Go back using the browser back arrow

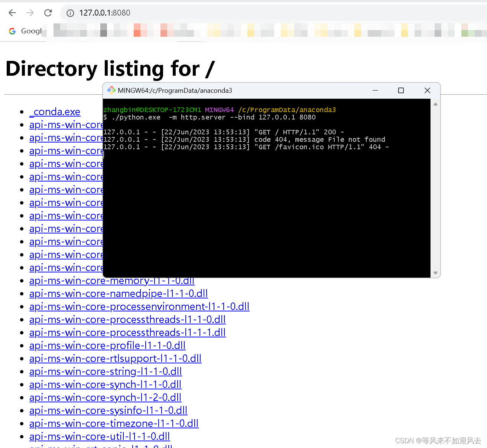point(12,13)
